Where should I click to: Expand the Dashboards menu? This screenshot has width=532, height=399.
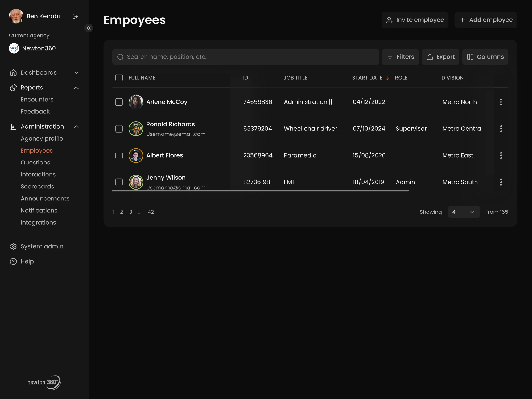(76, 72)
